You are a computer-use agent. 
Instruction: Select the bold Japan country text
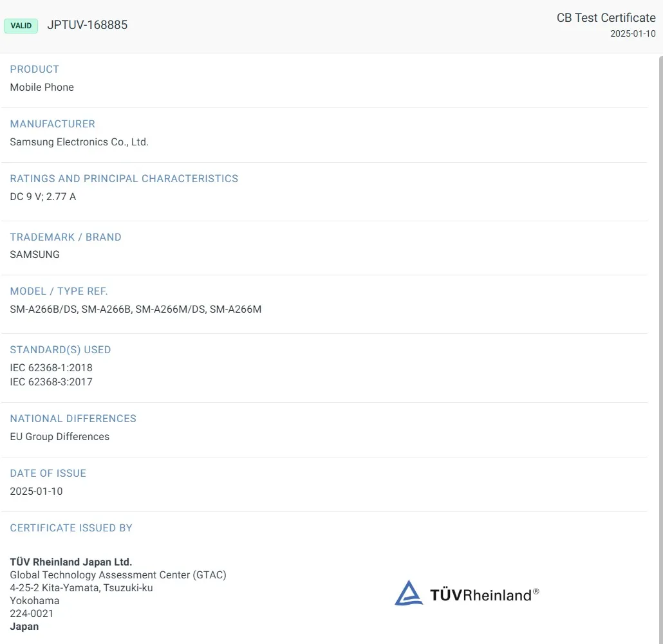[x=24, y=627]
